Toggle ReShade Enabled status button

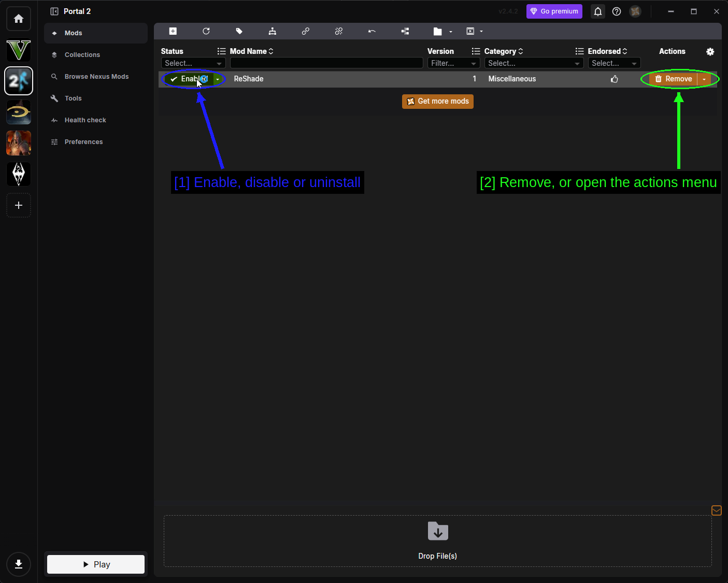pos(189,79)
